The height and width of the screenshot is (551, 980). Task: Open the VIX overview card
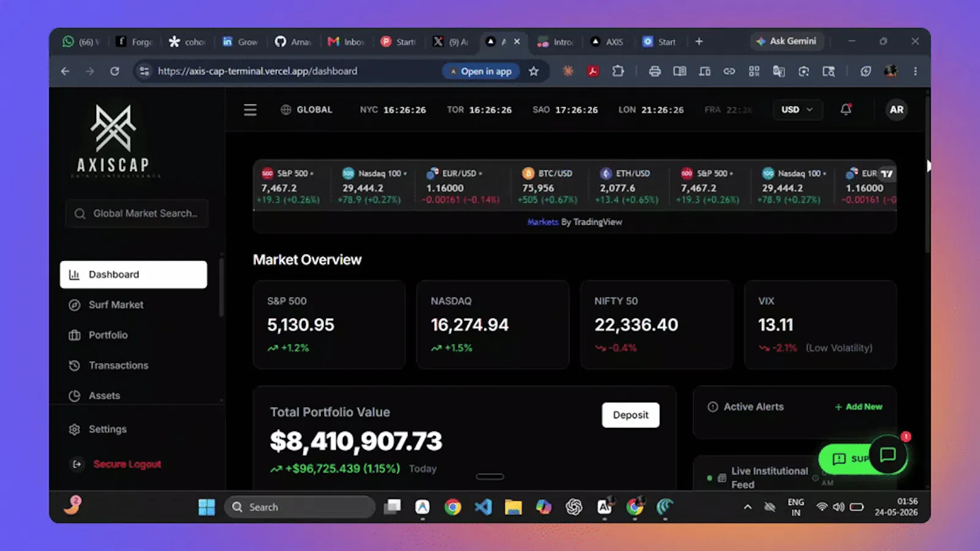(x=820, y=324)
